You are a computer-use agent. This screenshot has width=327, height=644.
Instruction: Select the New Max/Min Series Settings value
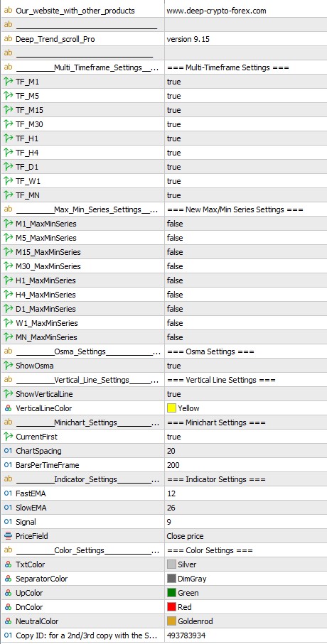pos(235,209)
